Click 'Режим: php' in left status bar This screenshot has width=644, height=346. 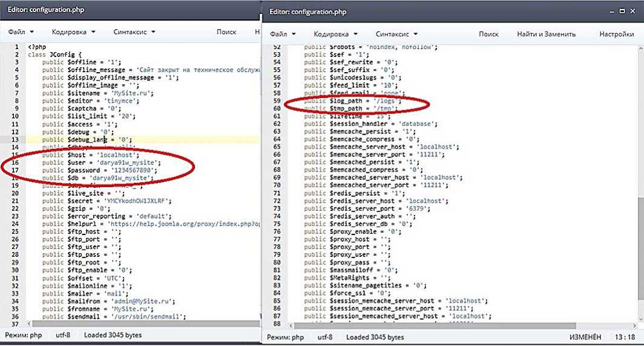[x=24, y=335]
